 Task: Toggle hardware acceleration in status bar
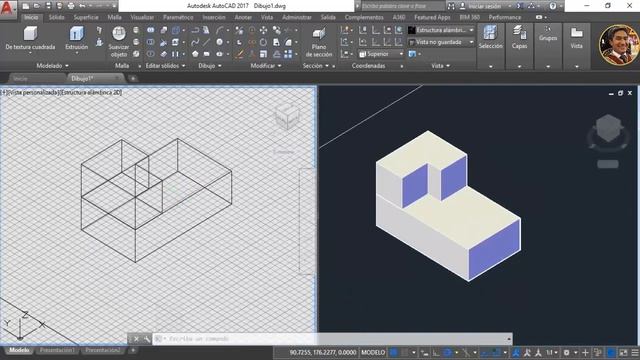tap(611, 352)
